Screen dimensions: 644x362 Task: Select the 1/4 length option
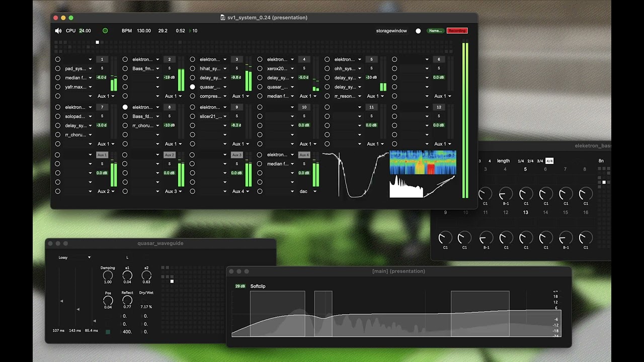[521, 161]
